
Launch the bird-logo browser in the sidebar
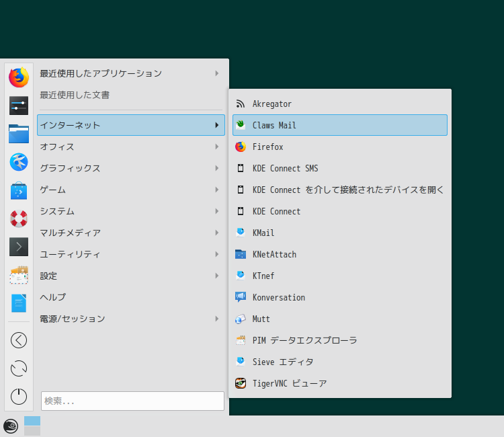click(x=19, y=162)
